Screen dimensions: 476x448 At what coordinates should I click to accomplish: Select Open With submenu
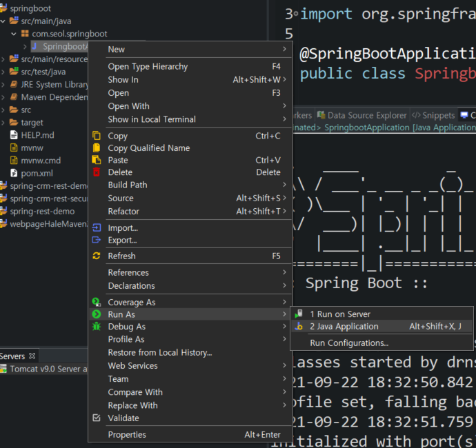190,106
